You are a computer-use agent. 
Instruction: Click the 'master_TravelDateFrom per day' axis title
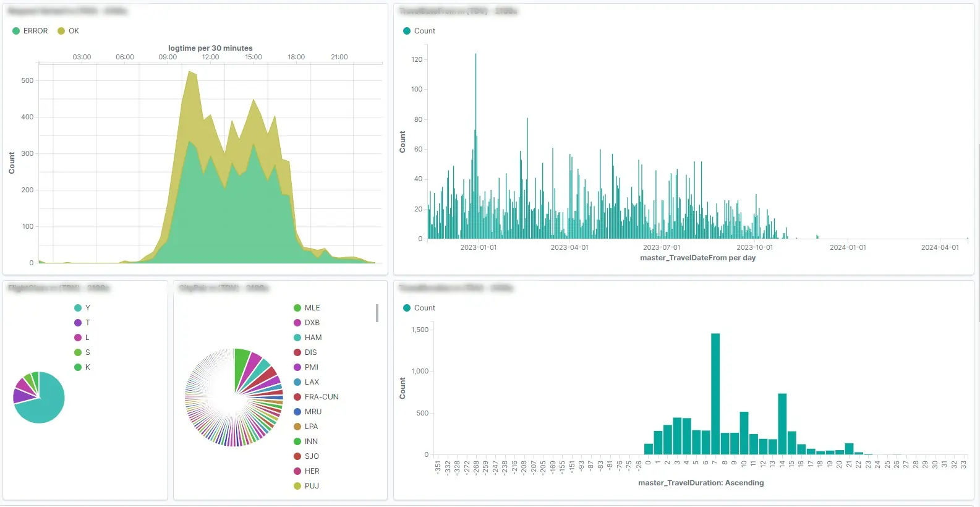coord(697,258)
